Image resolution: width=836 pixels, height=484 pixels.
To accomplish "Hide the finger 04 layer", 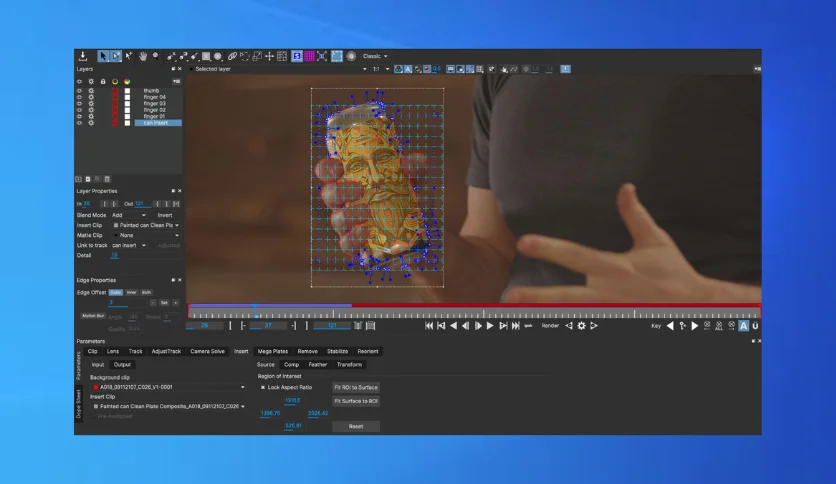I will (x=79, y=97).
